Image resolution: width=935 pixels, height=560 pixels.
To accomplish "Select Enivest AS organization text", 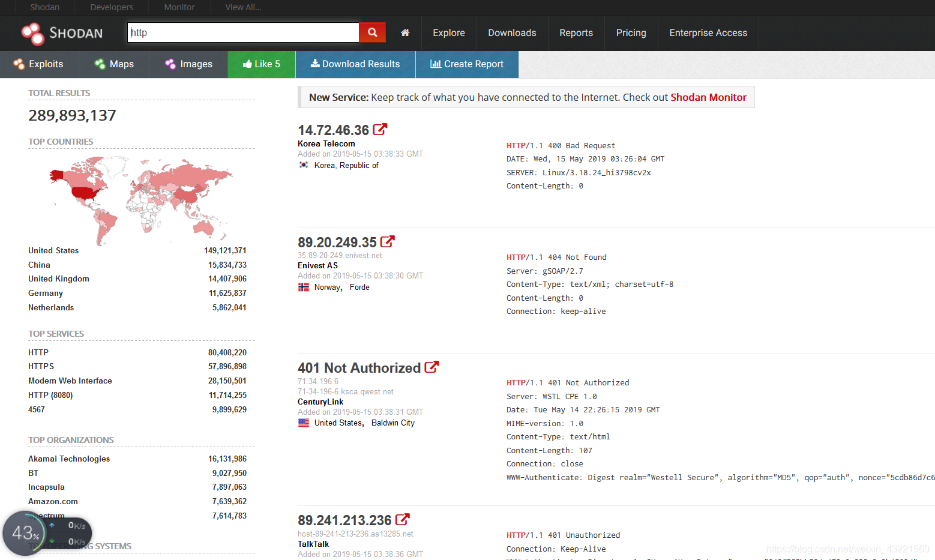I will 317,265.
